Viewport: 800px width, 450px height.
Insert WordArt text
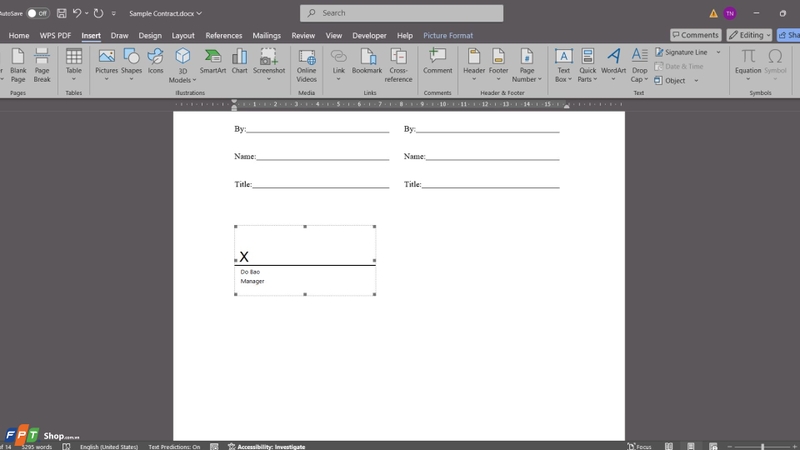(x=613, y=64)
